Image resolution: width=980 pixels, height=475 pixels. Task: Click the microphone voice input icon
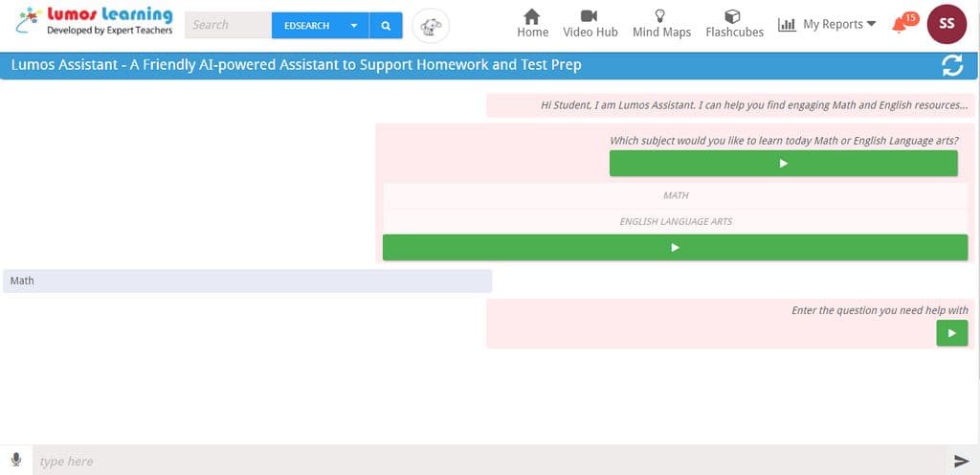tap(16, 460)
